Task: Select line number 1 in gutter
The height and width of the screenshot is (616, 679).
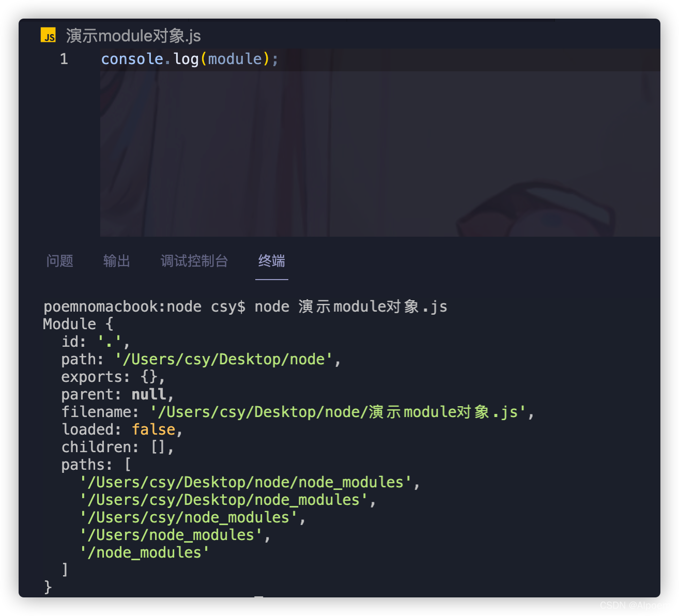Action: tap(64, 59)
